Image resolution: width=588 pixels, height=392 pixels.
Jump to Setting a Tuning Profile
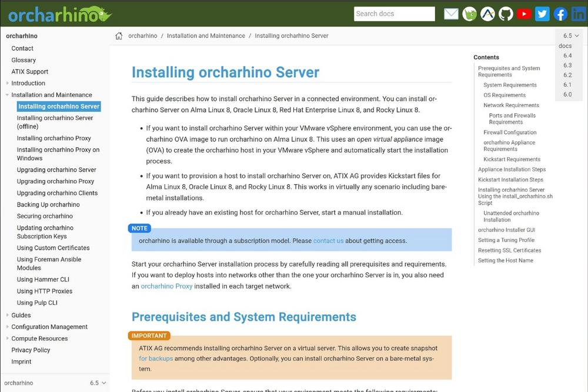[506, 240]
